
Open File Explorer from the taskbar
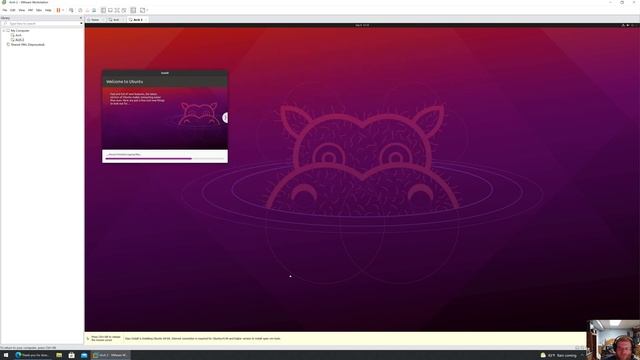tap(59, 355)
